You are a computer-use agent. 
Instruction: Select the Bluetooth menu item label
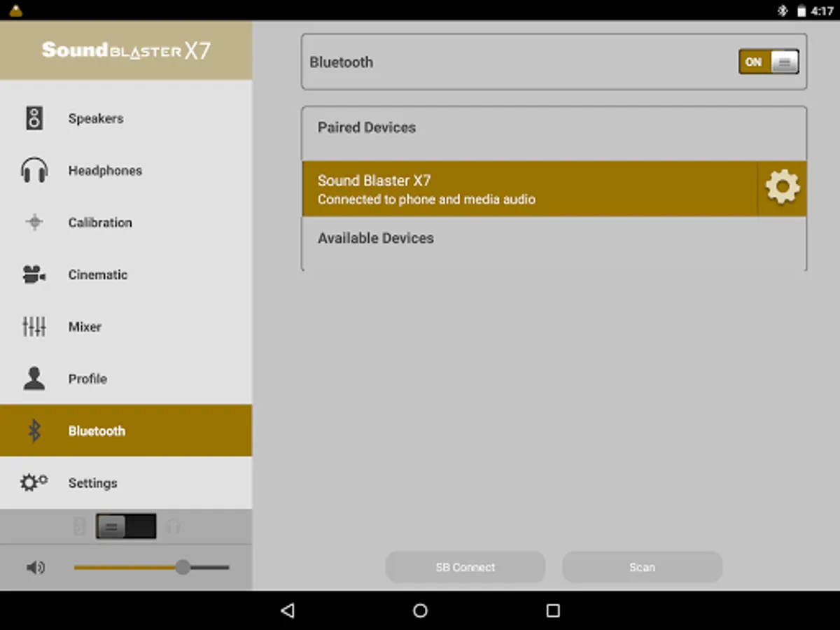(x=97, y=430)
